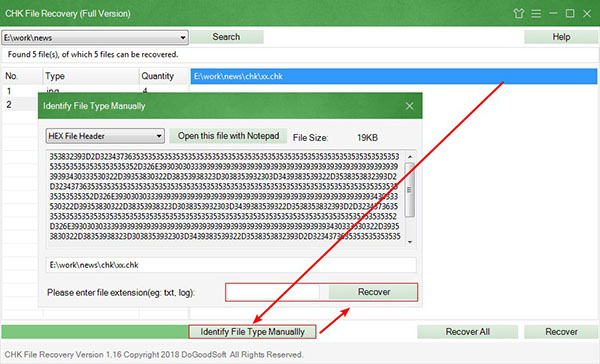The width and height of the screenshot is (600, 364).
Task: Click Open this file with Notepad
Action: coord(228,136)
